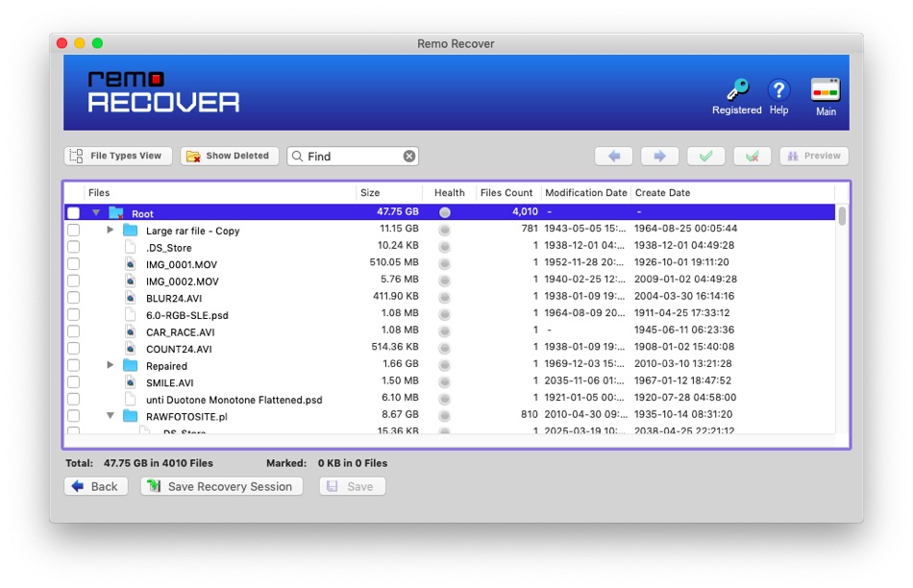Click the IMG_0001.MOV file icon
This screenshot has height=588, width=913.
(x=131, y=263)
